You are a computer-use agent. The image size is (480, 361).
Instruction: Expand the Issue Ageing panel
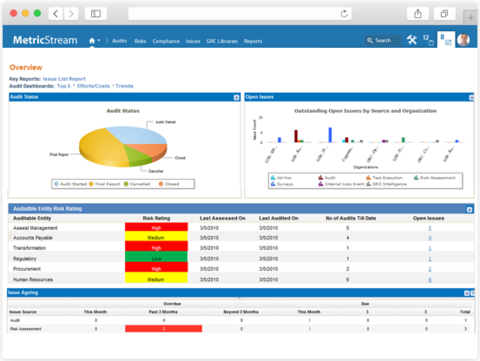(x=467, y=293)
